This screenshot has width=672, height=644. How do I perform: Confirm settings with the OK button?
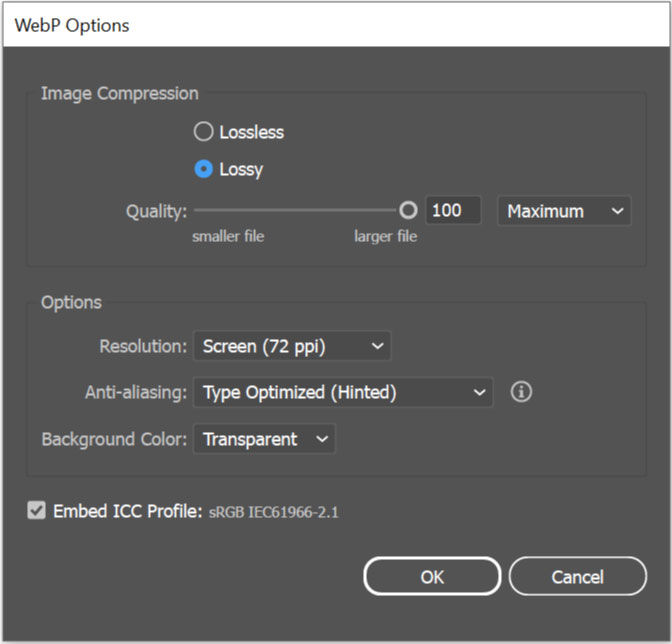click(431, 577)
